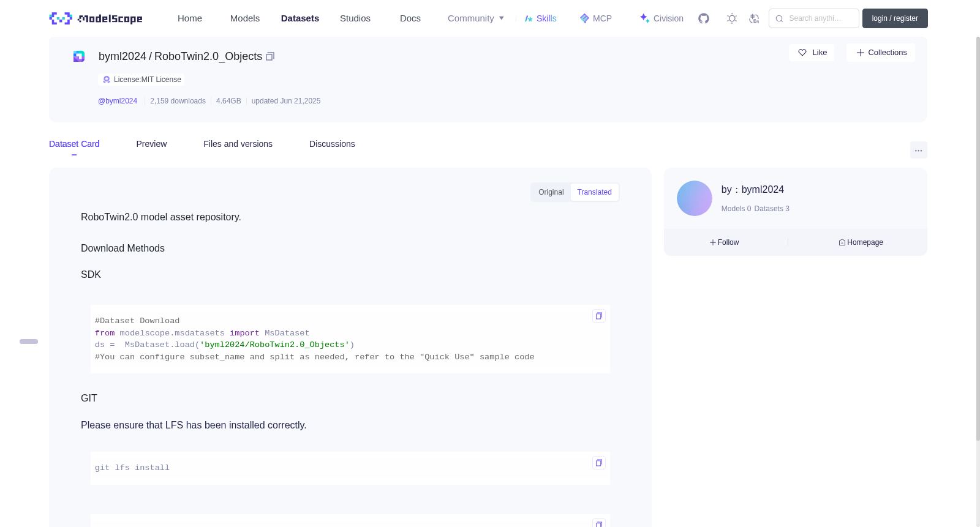The width and height of the screenshot is (980, 527).
Task: Open the Models section
Action: click(245, 18)
